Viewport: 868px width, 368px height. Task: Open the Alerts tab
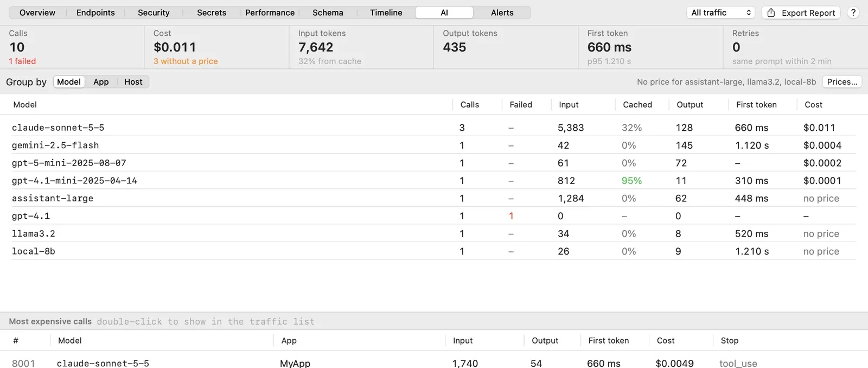coord(502,12)
